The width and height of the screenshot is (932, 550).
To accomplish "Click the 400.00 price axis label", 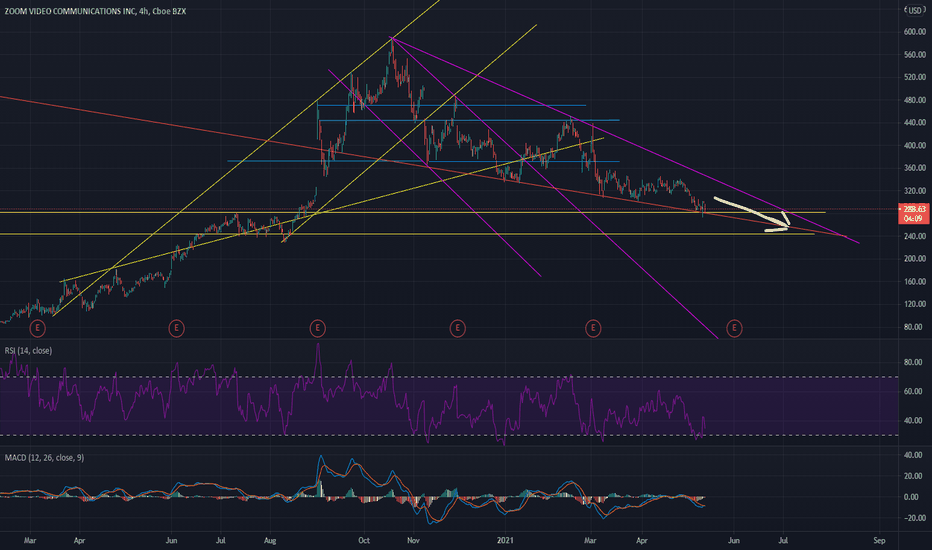I will tap(914, 146).
